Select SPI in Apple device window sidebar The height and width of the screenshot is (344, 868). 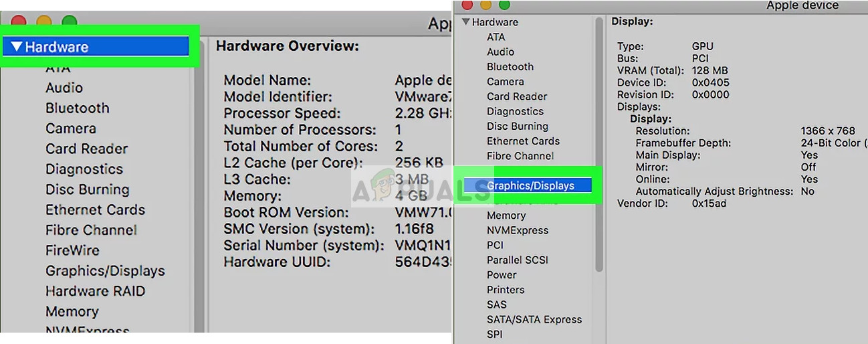click(x=495, y=334)
